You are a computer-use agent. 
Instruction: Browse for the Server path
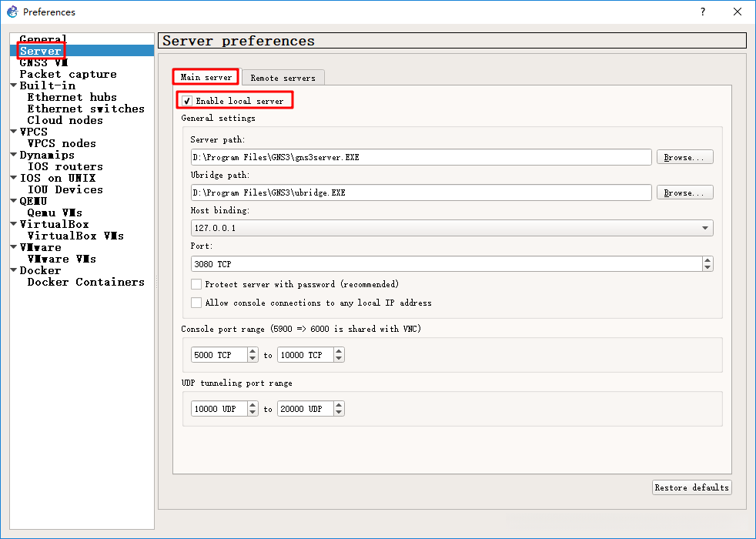(684, 157)
